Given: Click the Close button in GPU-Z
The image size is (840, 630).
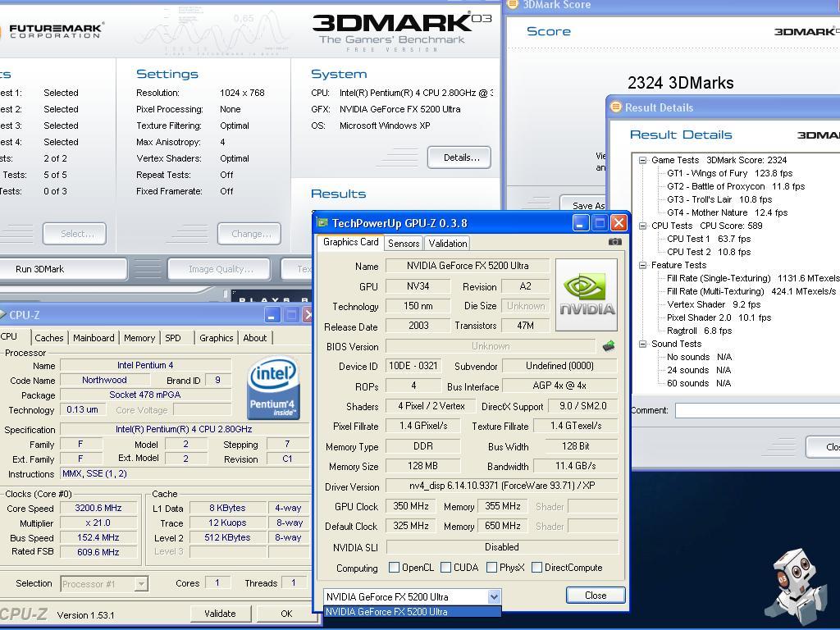Looking at the screenshot, I should point(596,596).
